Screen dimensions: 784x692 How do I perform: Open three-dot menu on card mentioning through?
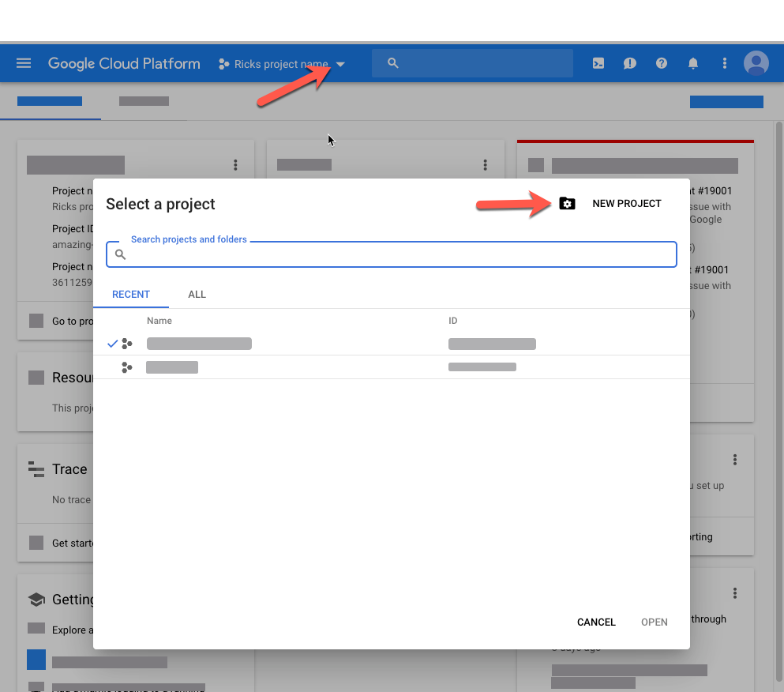[734, 593]
